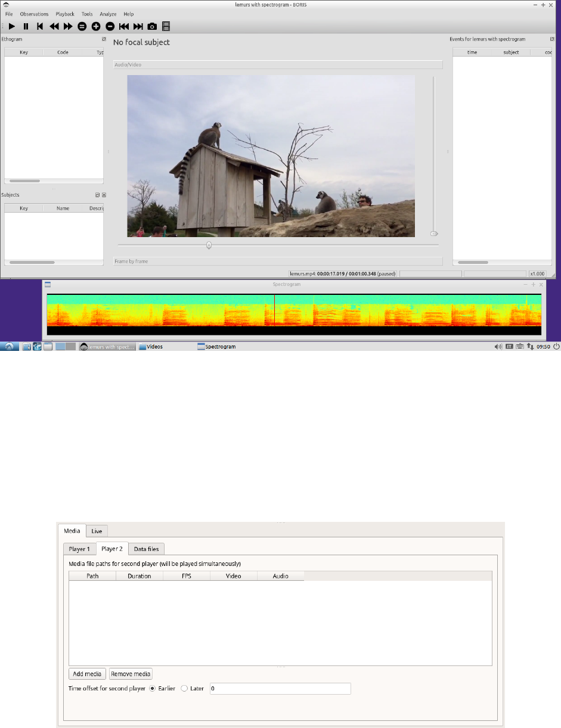Click the x1.000 speed indicator
The image size is (561, 728).
tap(538, 273)
